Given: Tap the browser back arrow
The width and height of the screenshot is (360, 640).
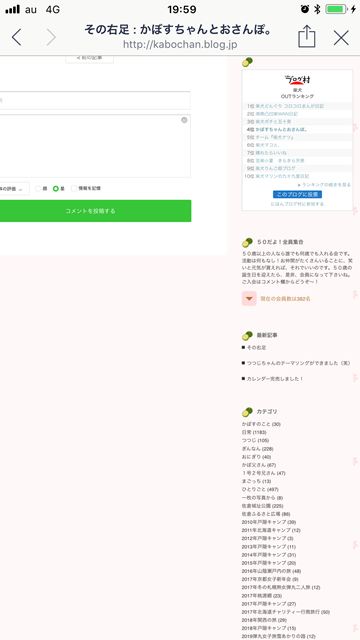Looking at the screenshot, I should 16,38.
